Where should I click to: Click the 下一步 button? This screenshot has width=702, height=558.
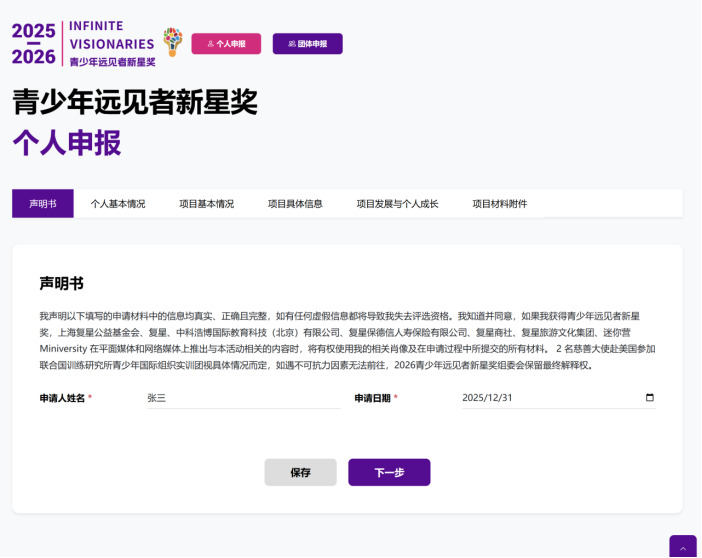(x=389, y=472)
